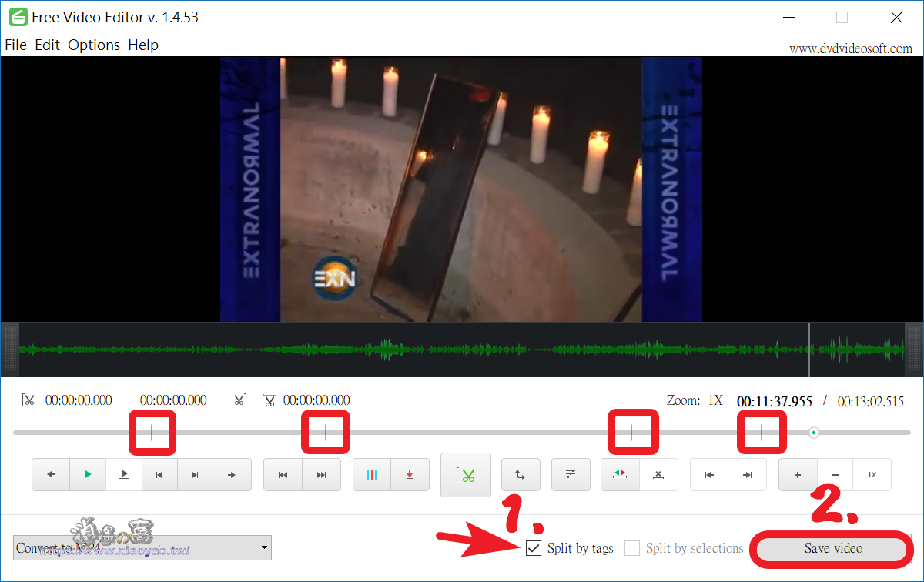The image size is (924, 582).
Task: Click the fourth red tag on timeline
Action: 762,433
